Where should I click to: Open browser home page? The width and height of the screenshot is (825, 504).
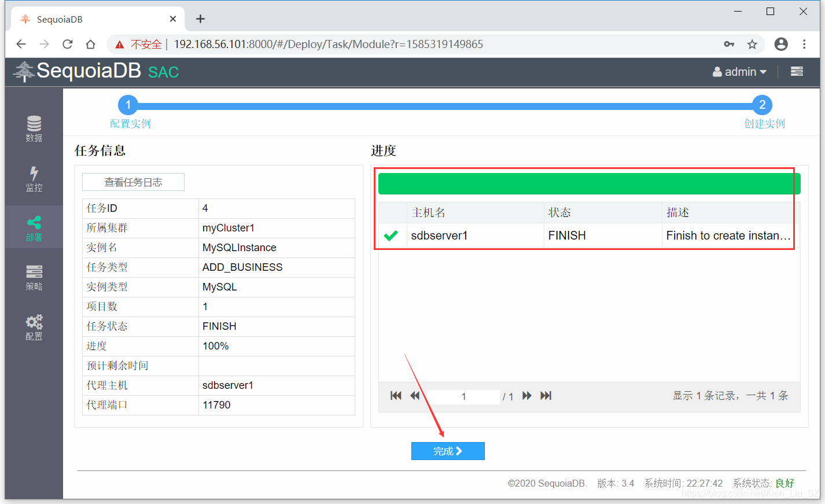90,44
